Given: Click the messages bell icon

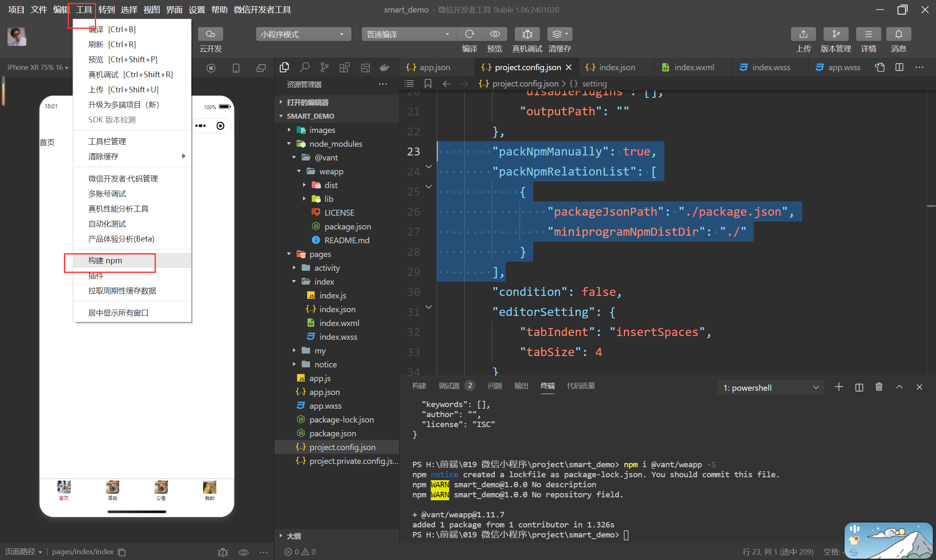Looking at the screenshot, I should click(898, 34).
